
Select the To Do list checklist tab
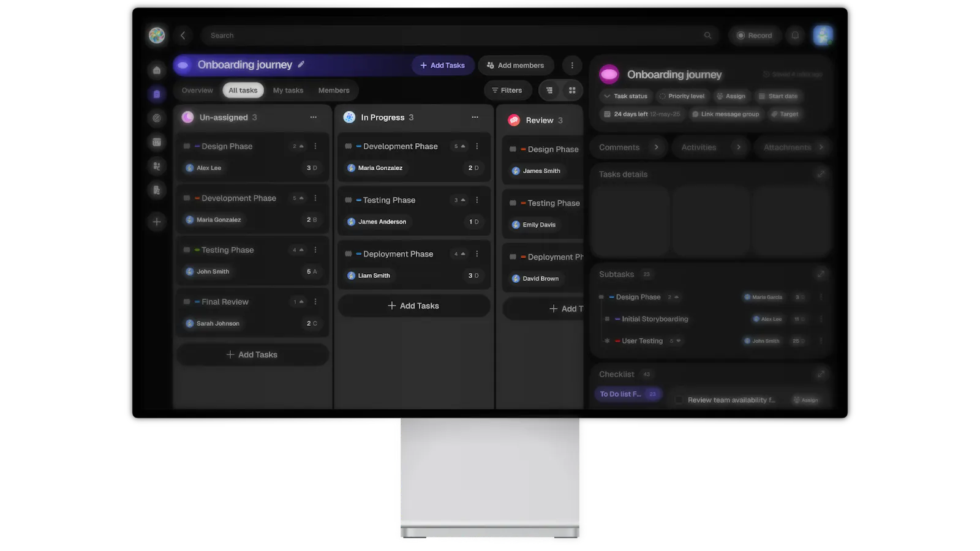point(628,394)
